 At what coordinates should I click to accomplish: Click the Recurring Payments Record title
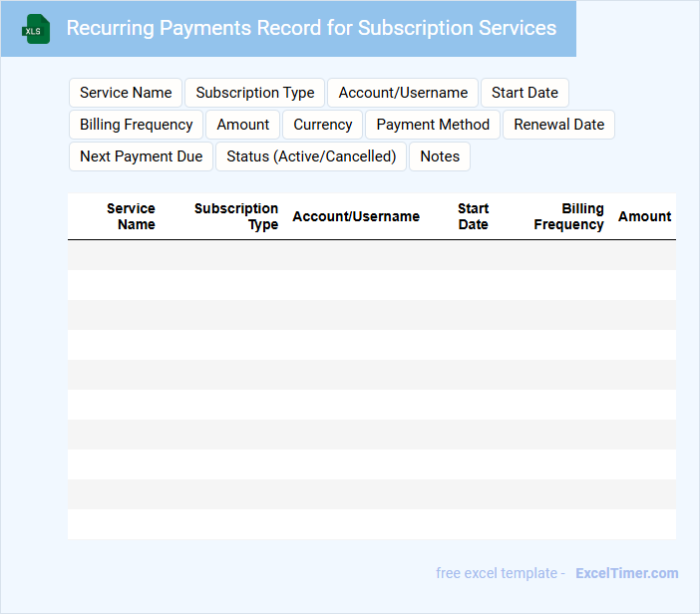pyautogui.click(x=311, y=28)
